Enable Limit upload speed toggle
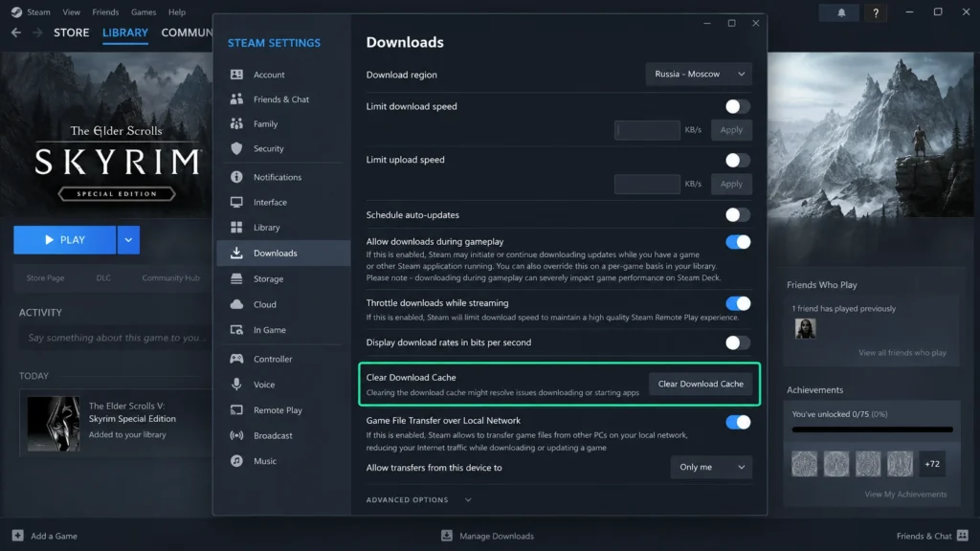The width and height of the screenshot is (980, 551). [x=738, y=160]
